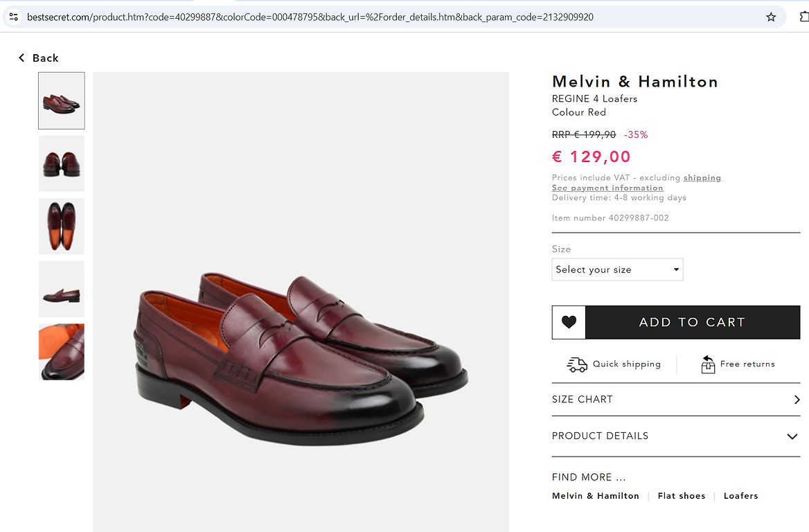
Task: Open the shipping link
Action: (702, 178)
